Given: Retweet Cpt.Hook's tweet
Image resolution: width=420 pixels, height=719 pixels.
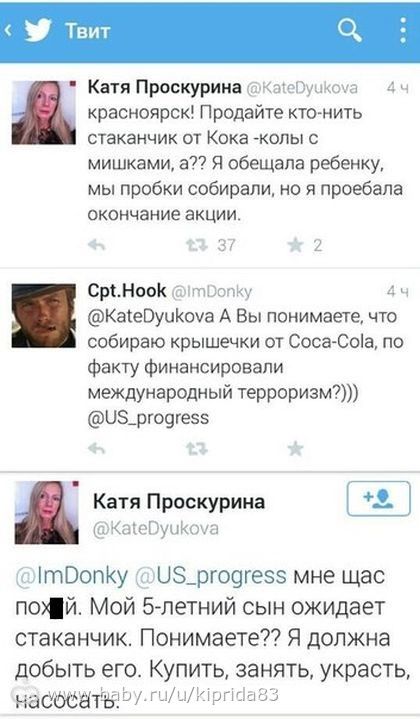Looking at the screenshot, I should [197, 448].
